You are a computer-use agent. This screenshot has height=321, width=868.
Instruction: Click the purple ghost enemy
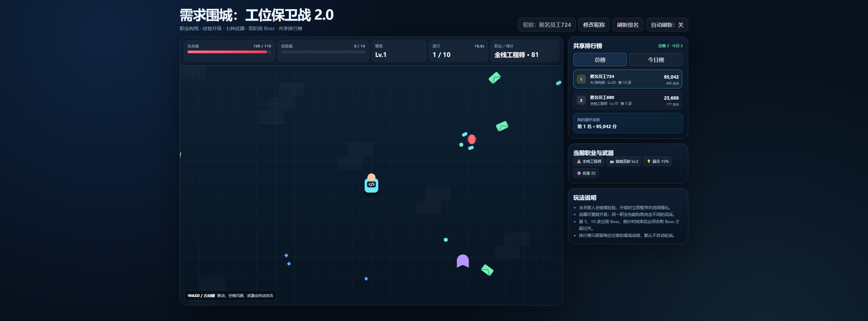[x=463, y=261]
